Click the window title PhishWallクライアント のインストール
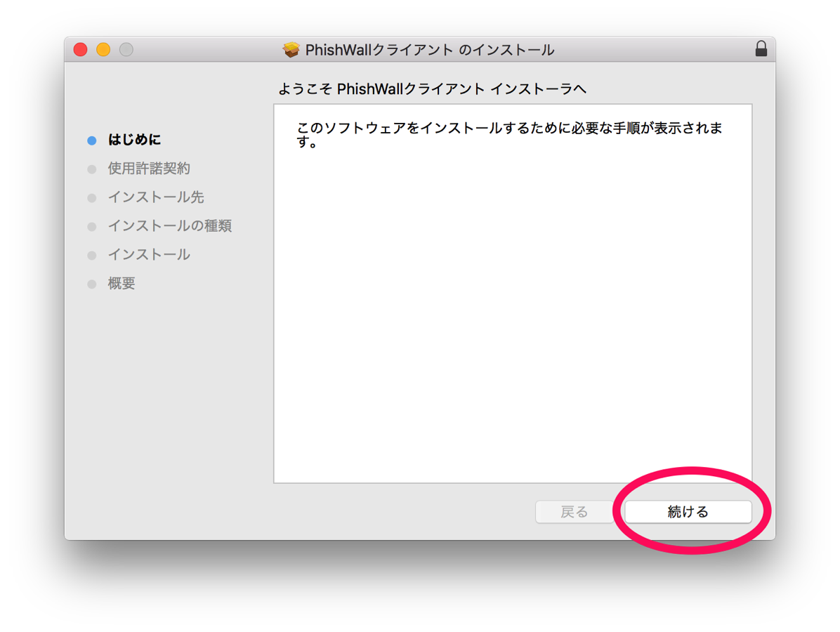840x632 pixels. click(430, 50)
